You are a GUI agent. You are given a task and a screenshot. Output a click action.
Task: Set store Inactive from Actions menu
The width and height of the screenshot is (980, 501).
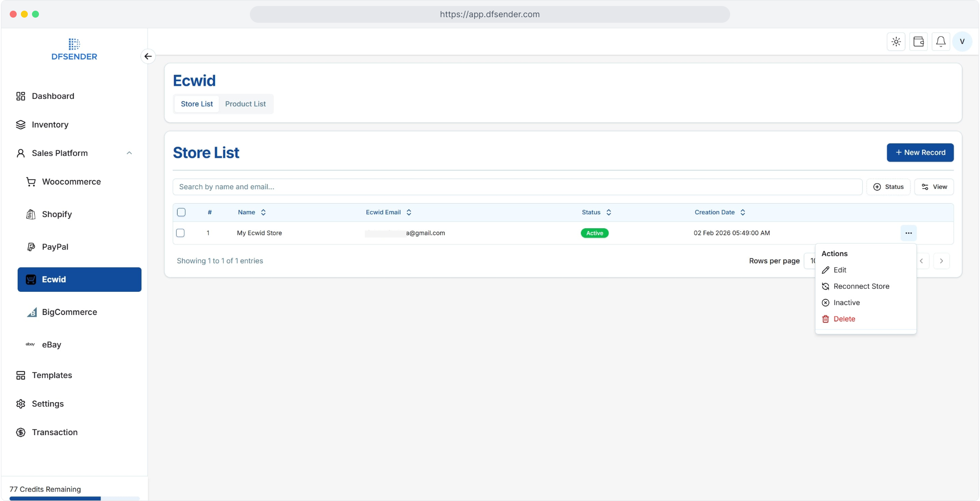coord(846,302)
